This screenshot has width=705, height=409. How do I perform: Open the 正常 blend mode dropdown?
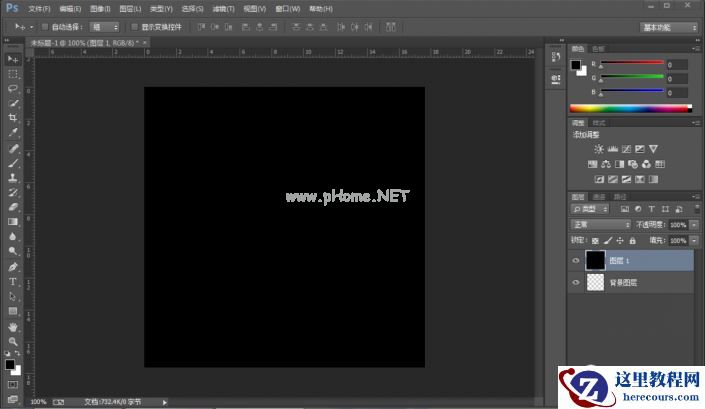pyautogui.click(x=601, y=224)
